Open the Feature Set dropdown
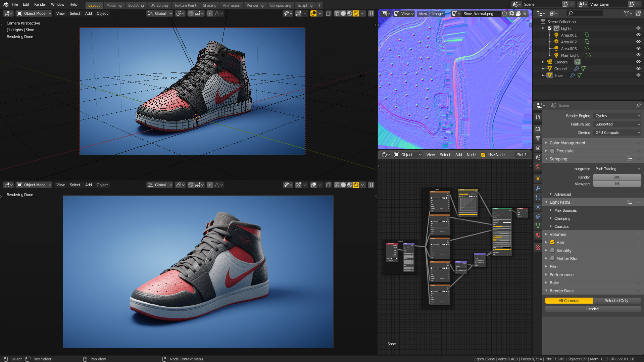 [x=617, y=124]
